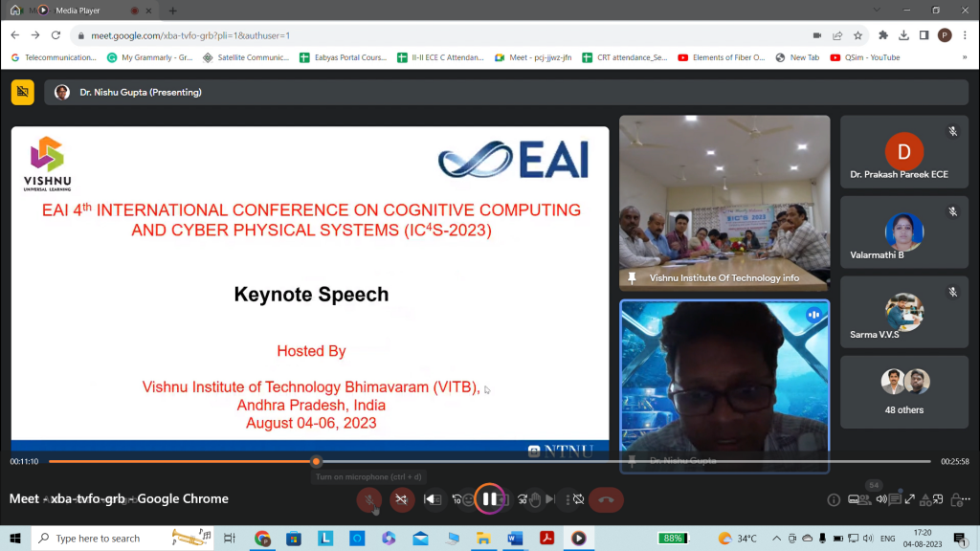
Task: Open Meet - pcj-jjwz-jfn bookmark
Action: coord(533,57)
